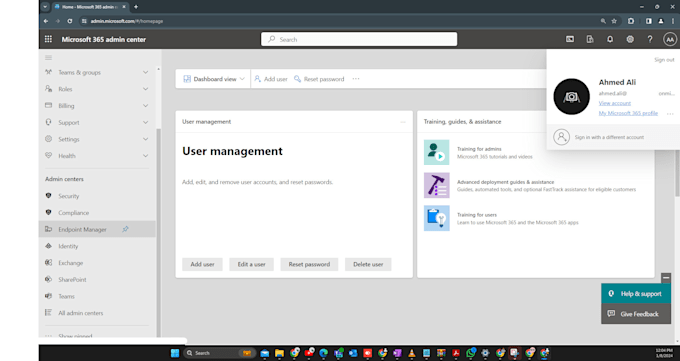Viewport: 680px width, 361px height.
Task: Open toolbar's more actions ellipsis
Action: click(x=356, y=79)
